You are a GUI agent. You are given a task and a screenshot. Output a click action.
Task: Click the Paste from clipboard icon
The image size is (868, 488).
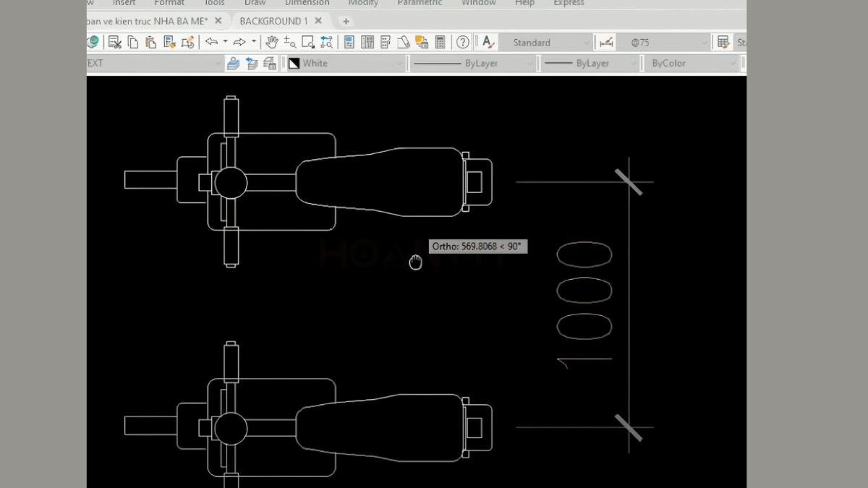click(x=150, y=42)
